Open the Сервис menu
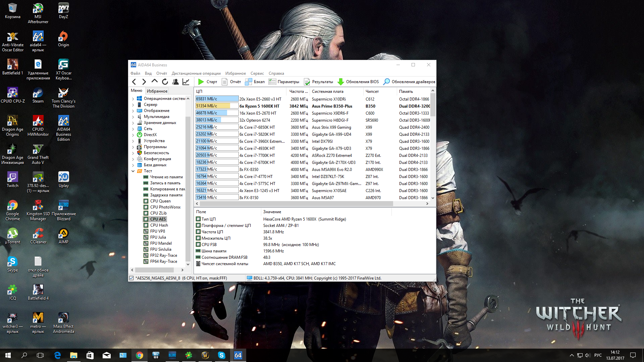 click(x=257, y=73)
